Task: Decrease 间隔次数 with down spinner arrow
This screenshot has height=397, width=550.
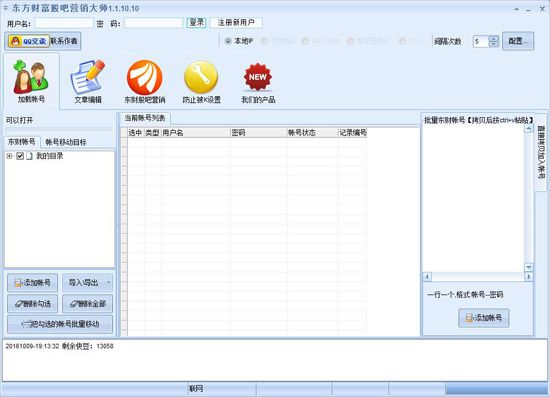Action: pyautogui.click(x=494, y=44)
